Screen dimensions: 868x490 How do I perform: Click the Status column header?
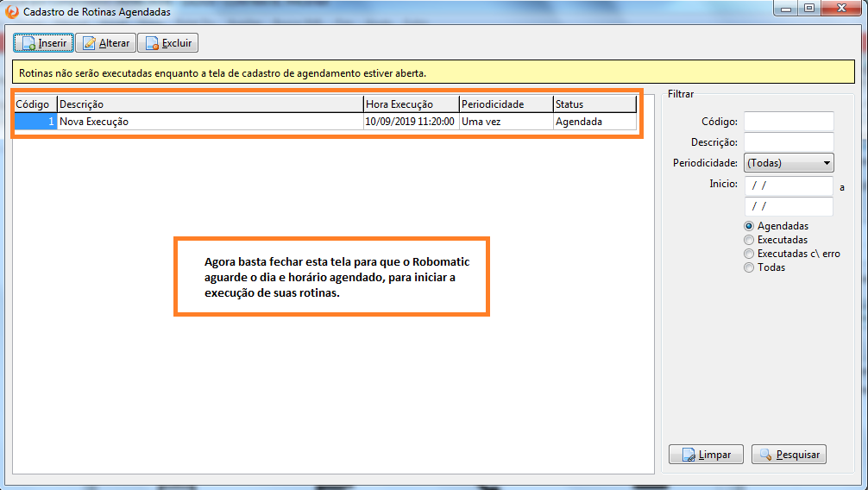point(595,104)
